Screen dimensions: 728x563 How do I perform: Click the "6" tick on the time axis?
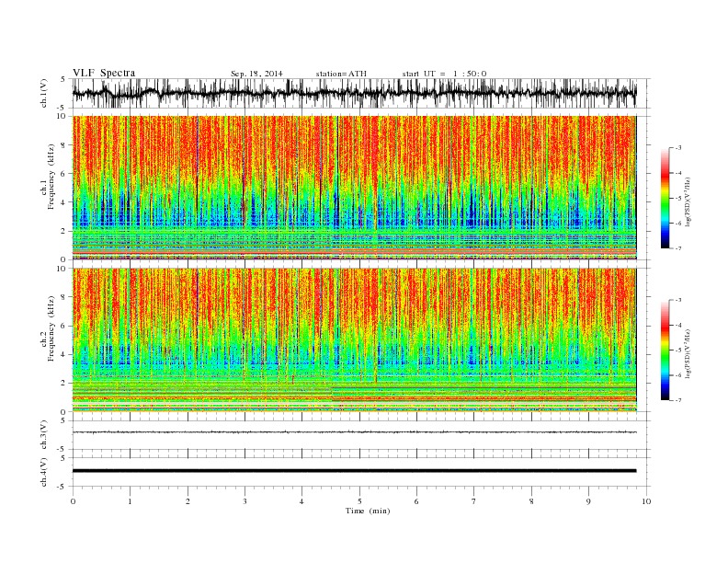tap(416, 501)
